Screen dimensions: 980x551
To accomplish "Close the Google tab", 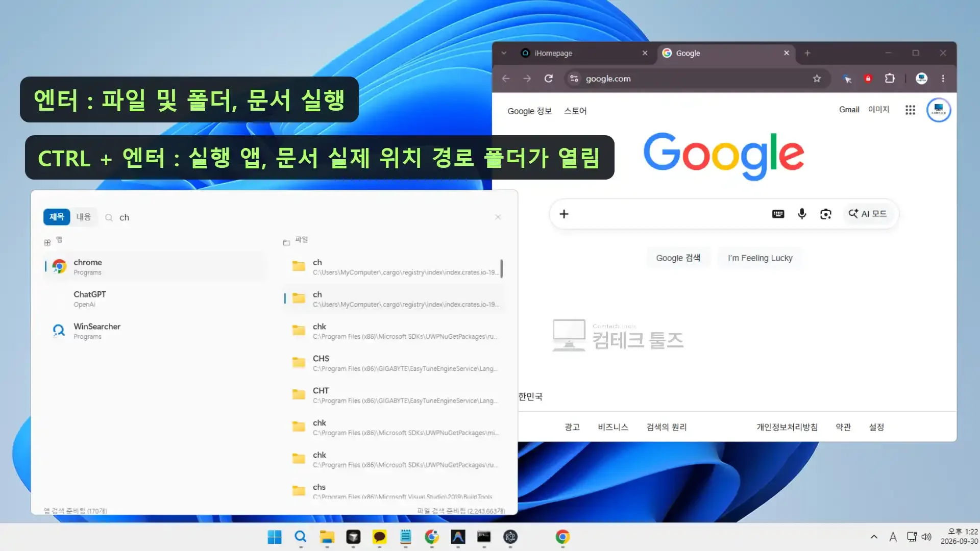I will click(x=786, y=53).
